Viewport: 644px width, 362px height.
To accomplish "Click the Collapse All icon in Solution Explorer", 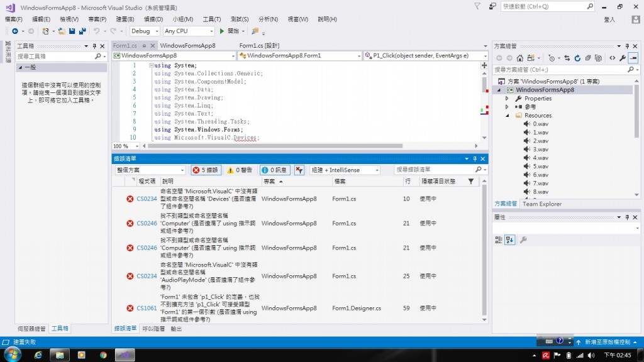I will pyautogui.click(x=588, y=58).
